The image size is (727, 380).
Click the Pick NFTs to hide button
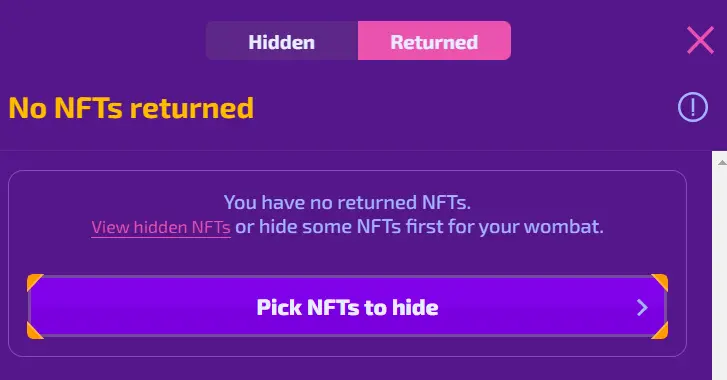point(347,307)
